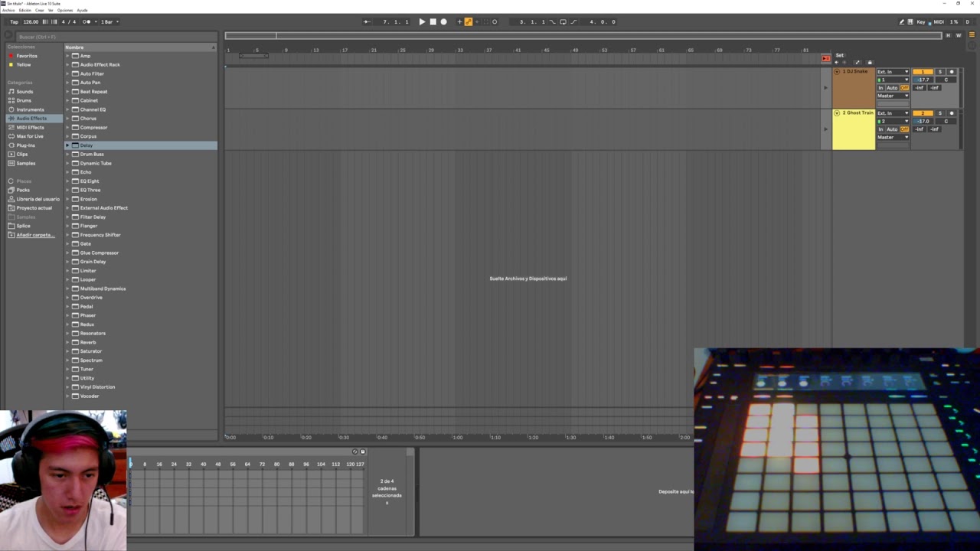Viewport: 980px width, 551px height.
Task: Enable MIDI Map mode switch
Action: [x=938, y=21]
